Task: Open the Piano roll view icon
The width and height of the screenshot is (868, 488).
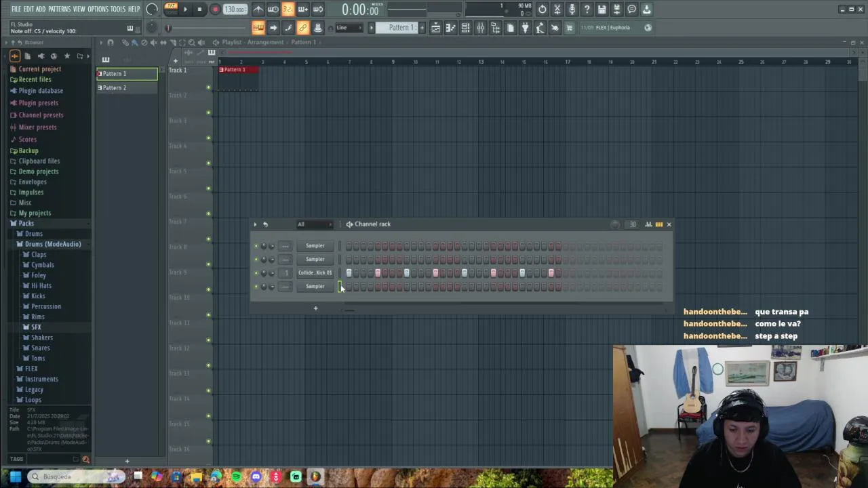Action: pos(451,28)
